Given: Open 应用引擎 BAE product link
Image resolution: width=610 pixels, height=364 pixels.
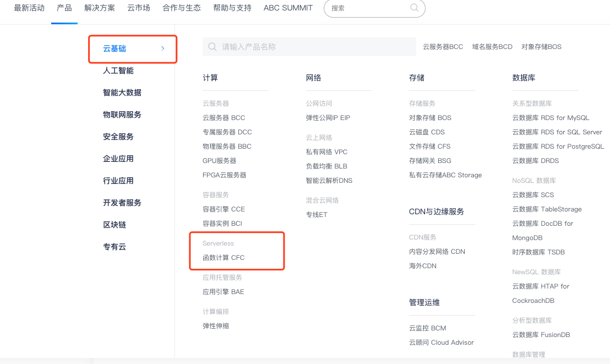Looking at the screenshot, I should click(224, 292).
